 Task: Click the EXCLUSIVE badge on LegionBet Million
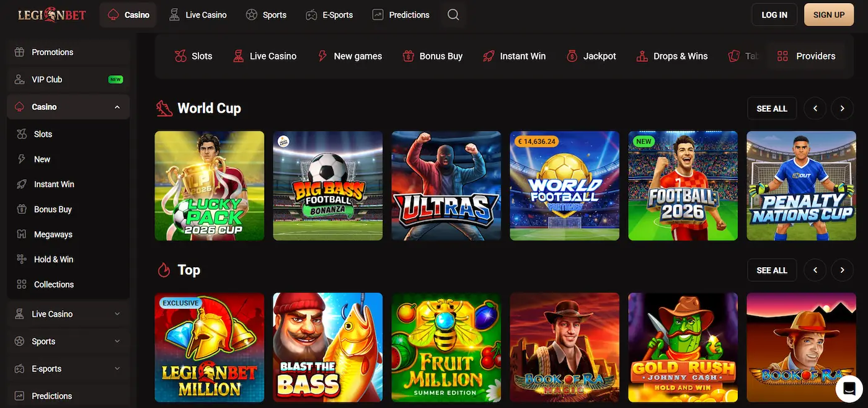point(180,303)
